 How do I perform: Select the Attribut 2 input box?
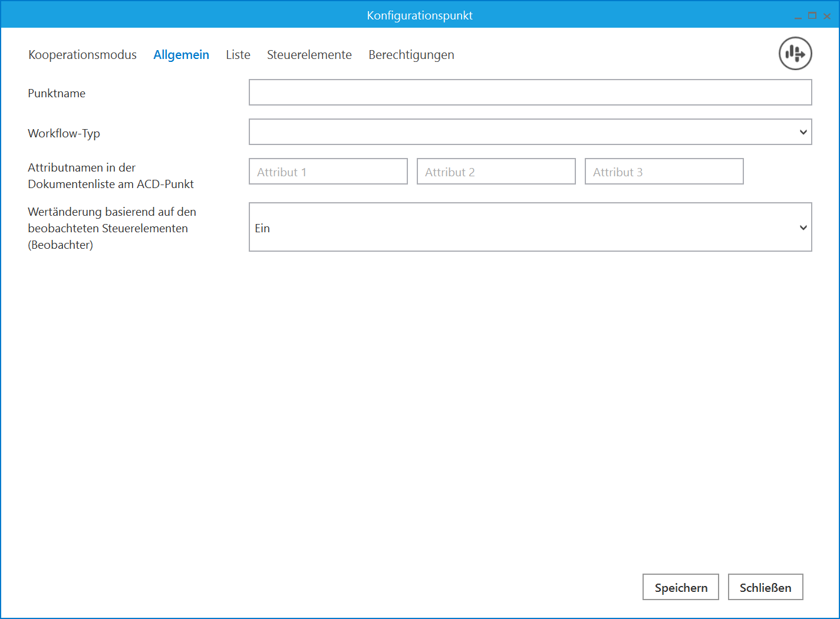(x=496, y=172)
